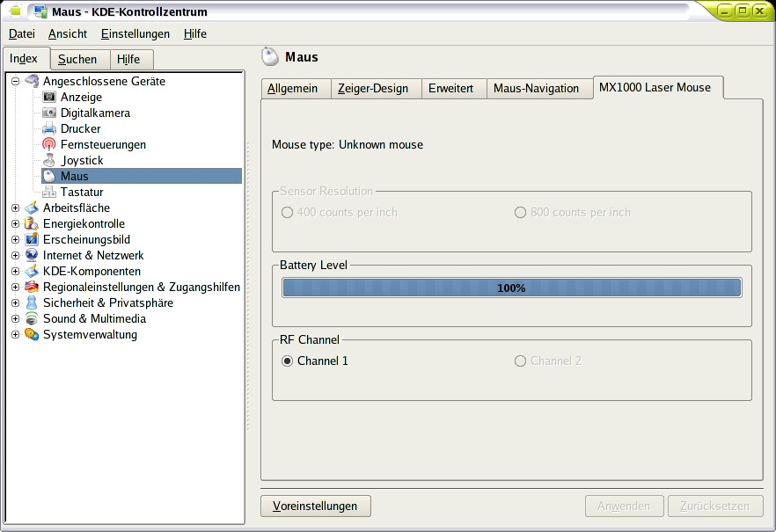Click the Energiekontrolle icon
The height and width of the screenshot is (532, 776).
(32, 223)
